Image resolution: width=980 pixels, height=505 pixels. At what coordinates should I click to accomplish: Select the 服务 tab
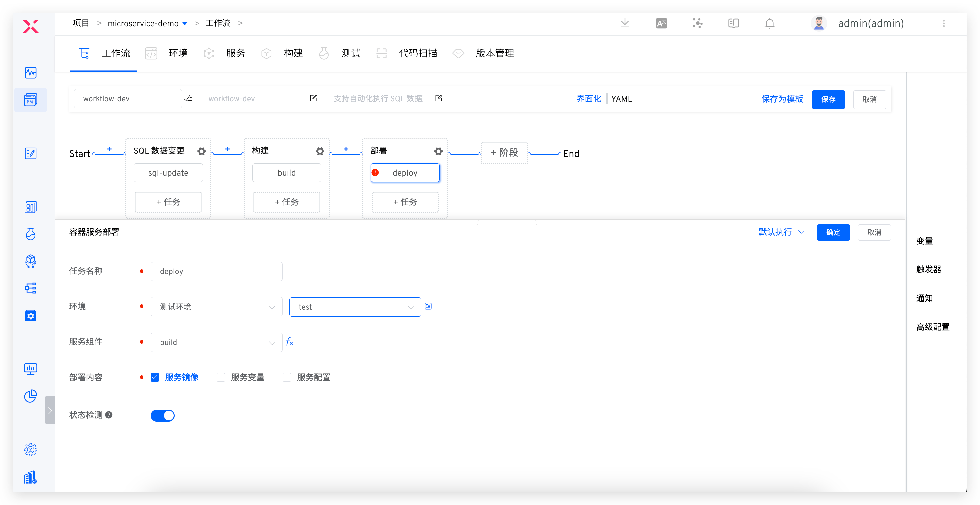(x=224, y=53)
